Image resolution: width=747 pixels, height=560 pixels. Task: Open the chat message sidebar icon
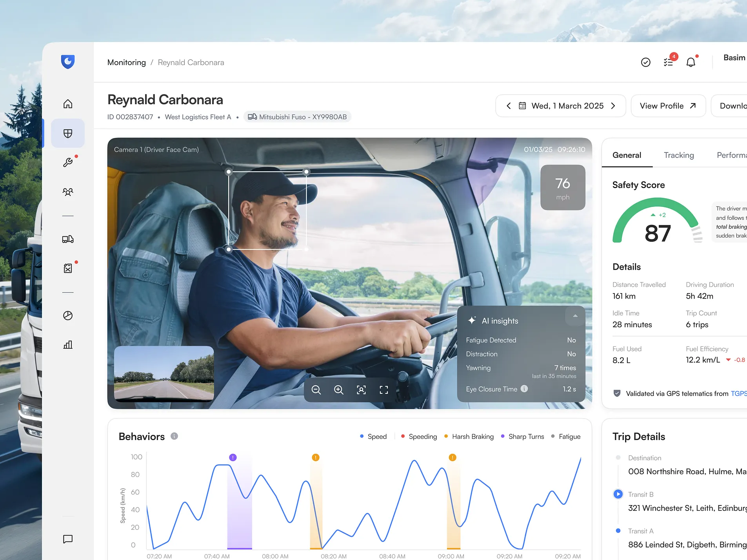pyautogui.click(x=68, y=539)
